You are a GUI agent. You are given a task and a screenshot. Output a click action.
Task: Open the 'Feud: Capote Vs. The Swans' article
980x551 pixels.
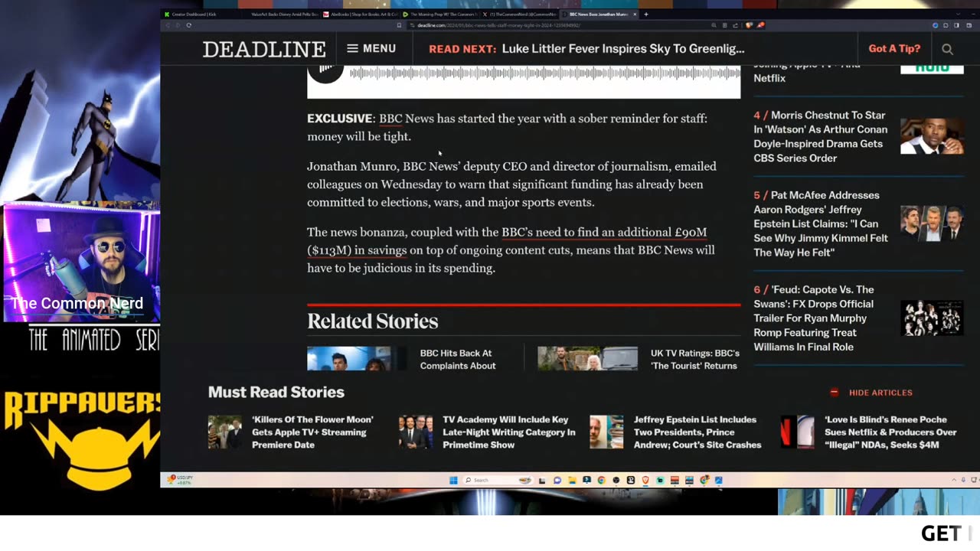(x=815, y=318)
